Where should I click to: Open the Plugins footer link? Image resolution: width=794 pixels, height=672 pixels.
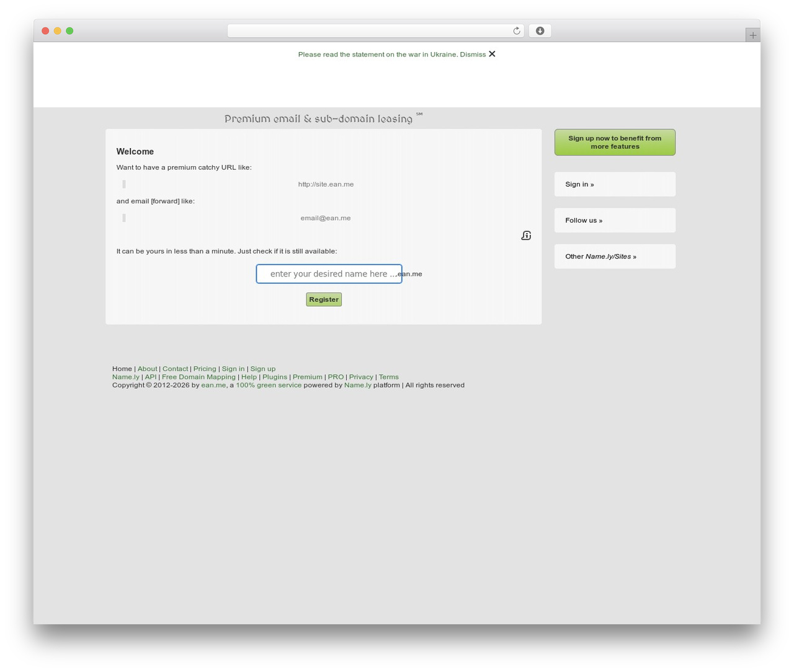(x=275, y=377)
